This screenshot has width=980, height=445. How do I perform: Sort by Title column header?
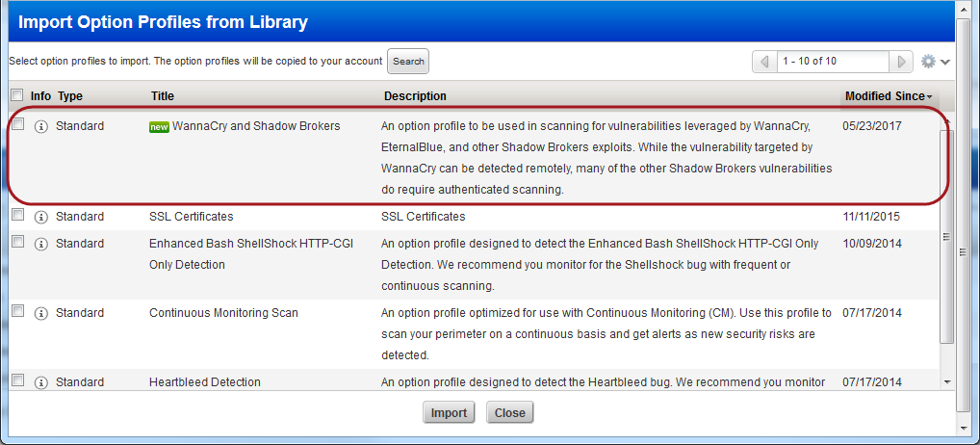pos(163,96)
